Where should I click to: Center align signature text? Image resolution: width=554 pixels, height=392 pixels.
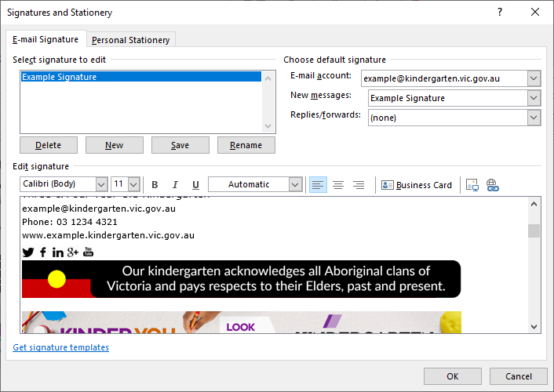point(338,185)
